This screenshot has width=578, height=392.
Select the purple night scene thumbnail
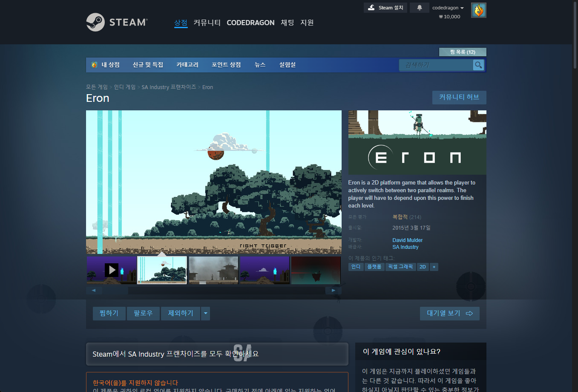coord(265,270)
